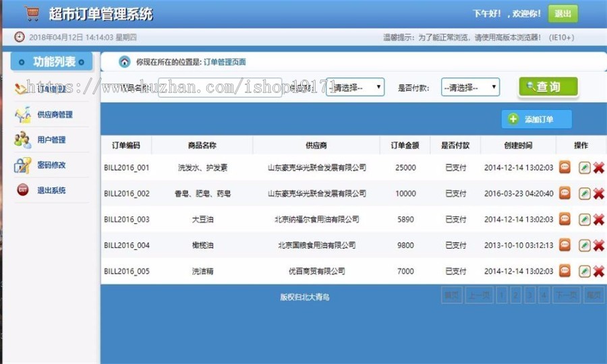Click the 下一页 next-page button
This screenshot has height=364, width=607.
[567, 295]
